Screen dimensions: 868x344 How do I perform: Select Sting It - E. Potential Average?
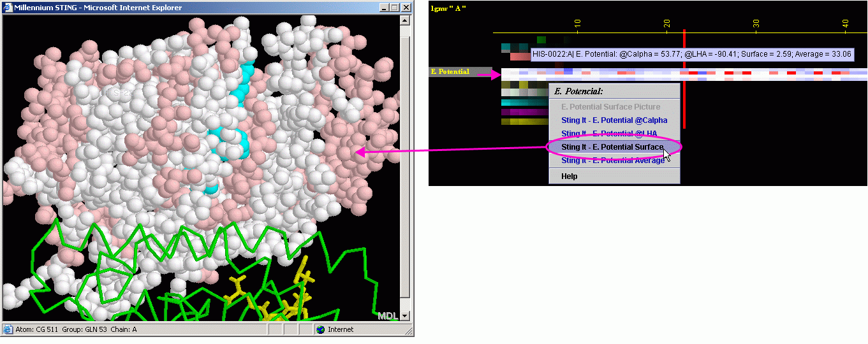pyautogui.click(x=613, y=161)
